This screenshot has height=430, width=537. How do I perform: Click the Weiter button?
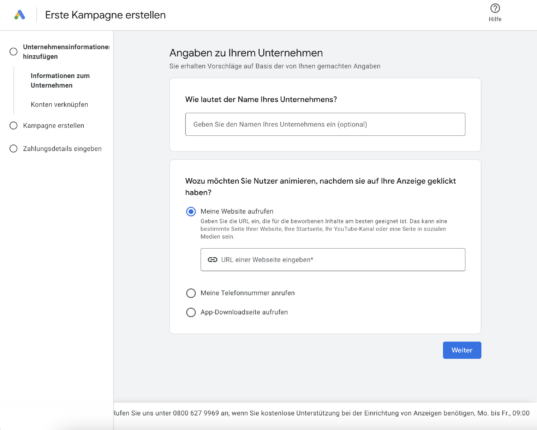pos(462,350)
